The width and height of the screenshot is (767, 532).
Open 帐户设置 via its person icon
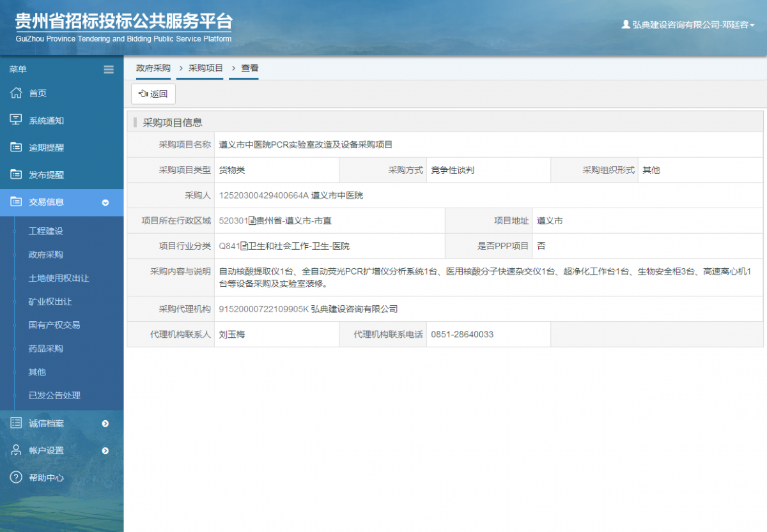[x=15, y=450]
